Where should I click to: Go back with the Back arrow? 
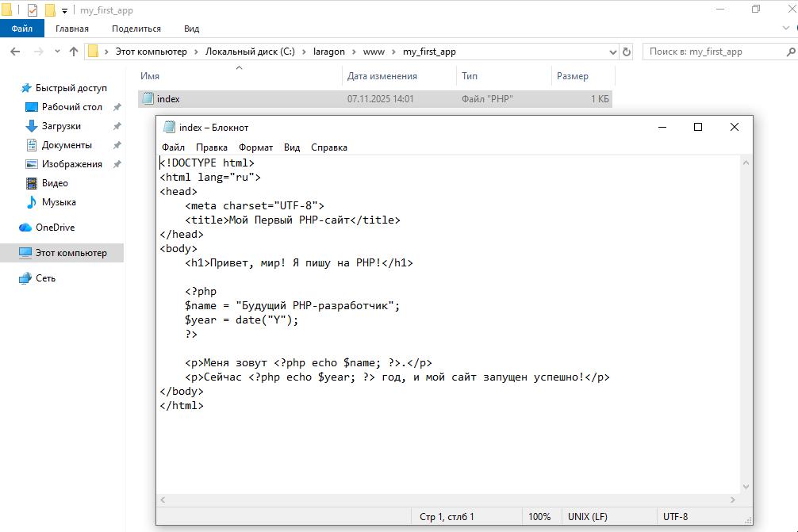pos(15,52)
